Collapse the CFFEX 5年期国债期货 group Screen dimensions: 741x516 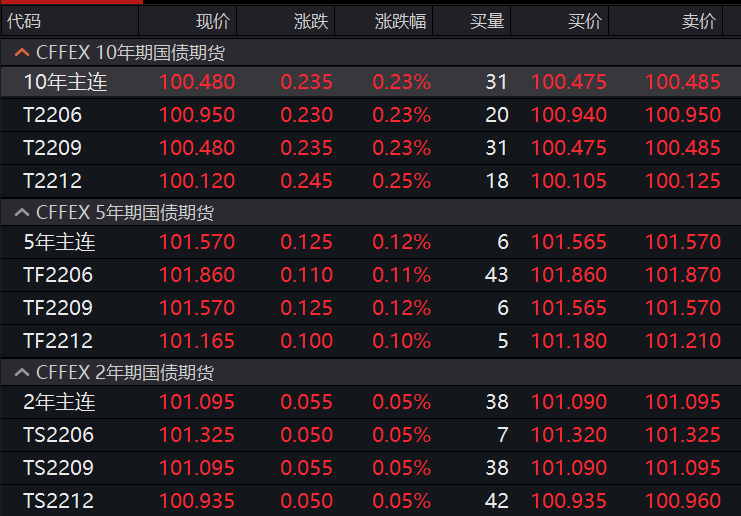22,213
